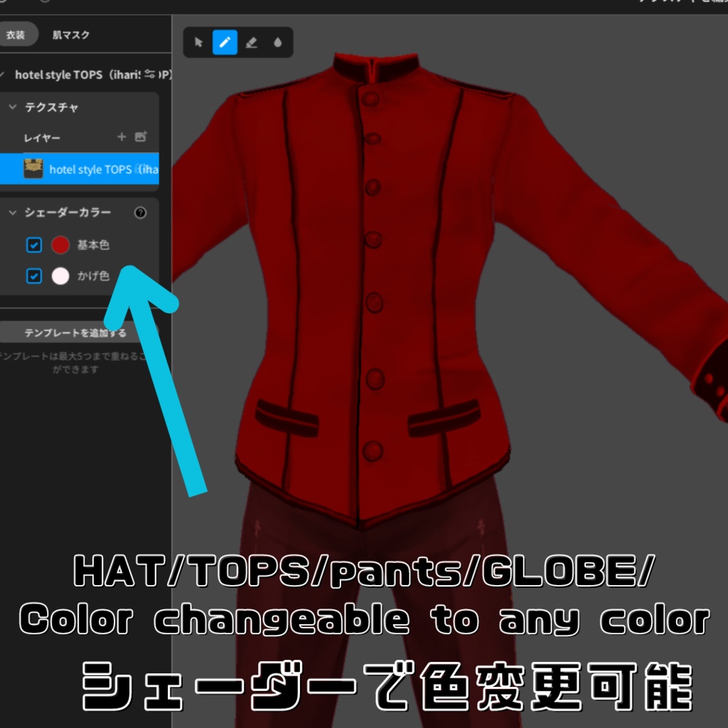Click the レイヤー label
Screen dimensions: 728x728
pyautogui.click(x=42, y=137)
